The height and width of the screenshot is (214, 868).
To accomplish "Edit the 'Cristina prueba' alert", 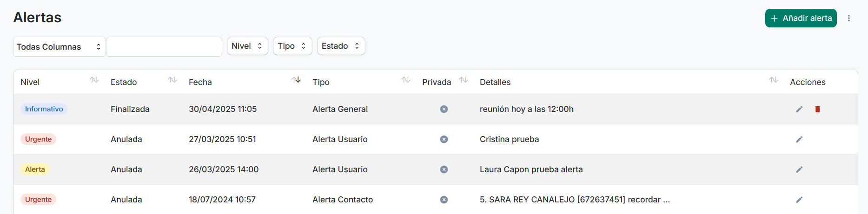I will [799, 139].
